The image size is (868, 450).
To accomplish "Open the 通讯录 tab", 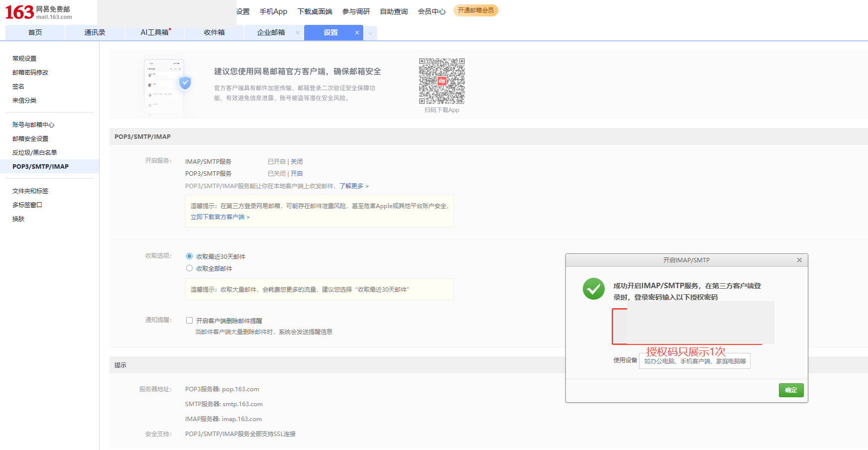I will [x=95, y=33].
